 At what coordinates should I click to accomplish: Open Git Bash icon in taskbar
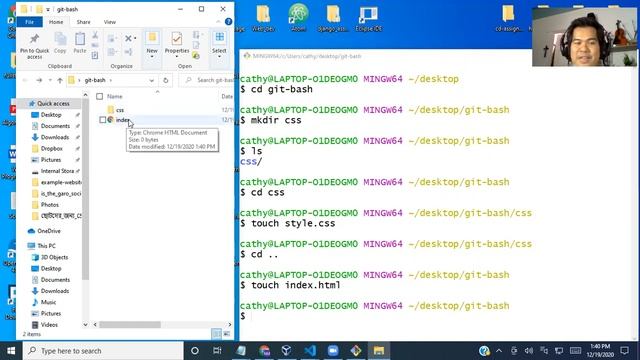click(x=356, y=351)
